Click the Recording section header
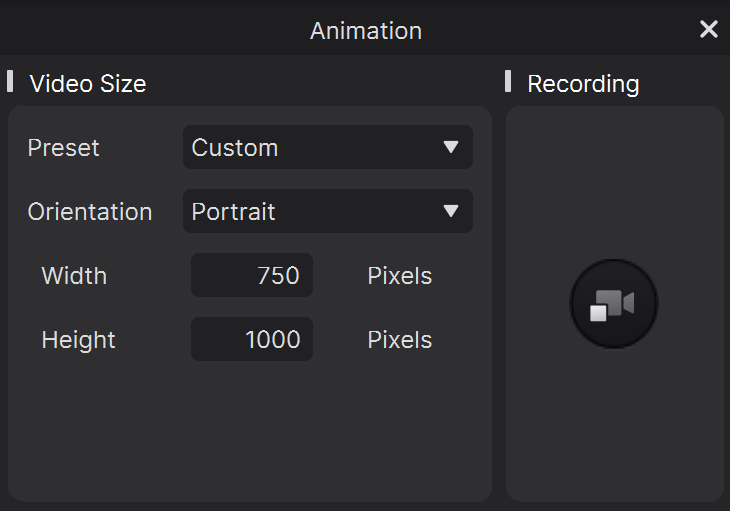Image resolution: width=730 pixels, height=511 pixels. (583, 84)
